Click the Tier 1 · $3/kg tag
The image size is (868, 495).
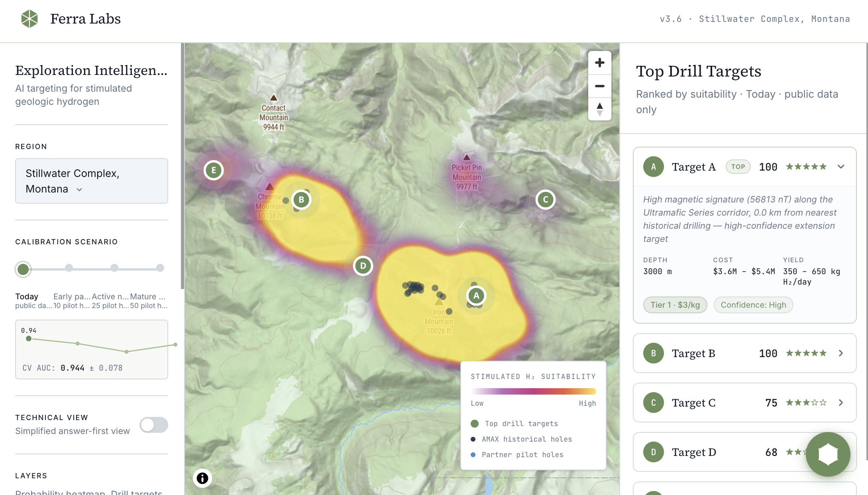pos(675,305)
